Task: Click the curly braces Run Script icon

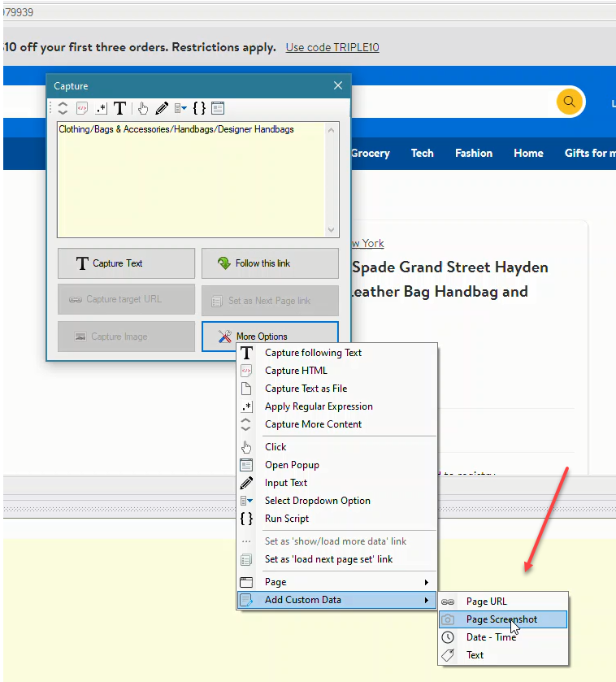Action: pyautogui.click(x=199, y=108)
